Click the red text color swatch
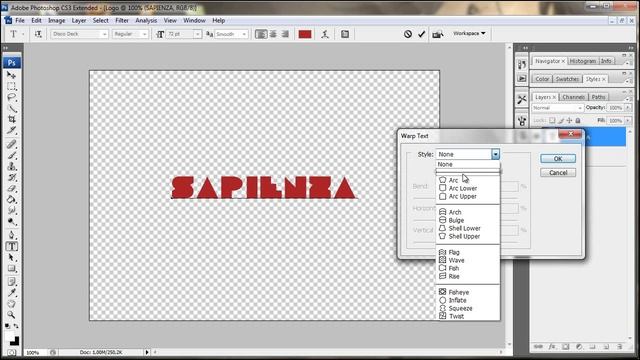This screenshot has height=360, width=640. [305, 34]
